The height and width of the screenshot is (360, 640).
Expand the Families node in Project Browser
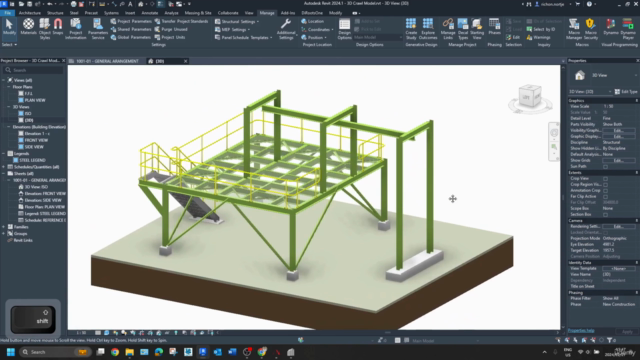pyautogui.click(x=4, y=227)
